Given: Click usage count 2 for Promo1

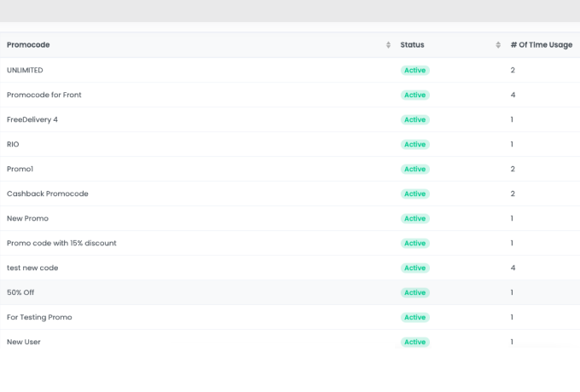Looking at the screenshot, I should [x=513, y=170].
